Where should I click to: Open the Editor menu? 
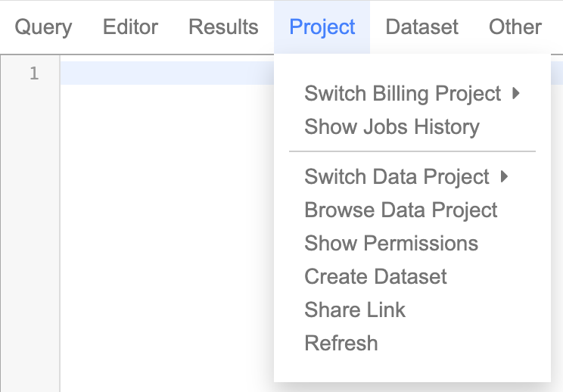(130, 27)
